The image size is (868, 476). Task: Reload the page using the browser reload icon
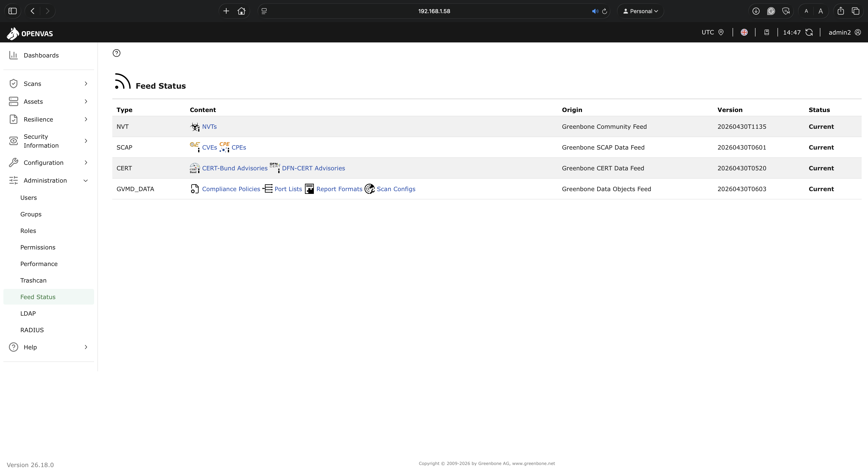(x=605, y=11)
